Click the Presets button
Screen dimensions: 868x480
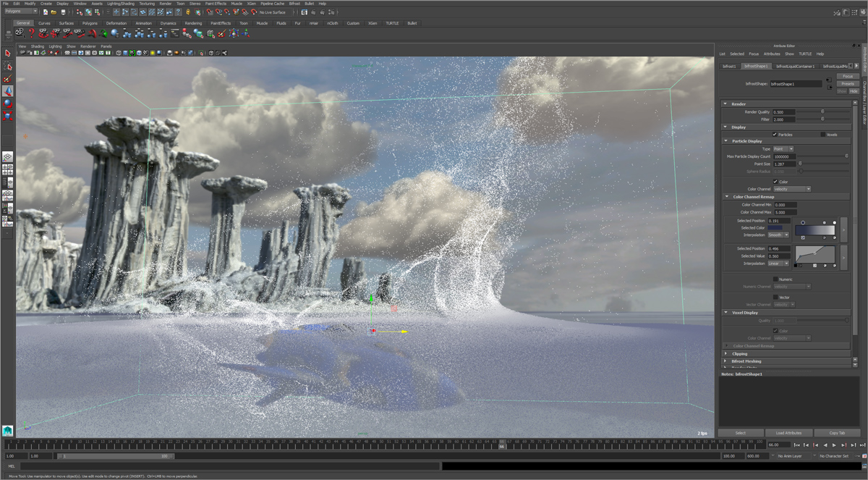(848, 83)
